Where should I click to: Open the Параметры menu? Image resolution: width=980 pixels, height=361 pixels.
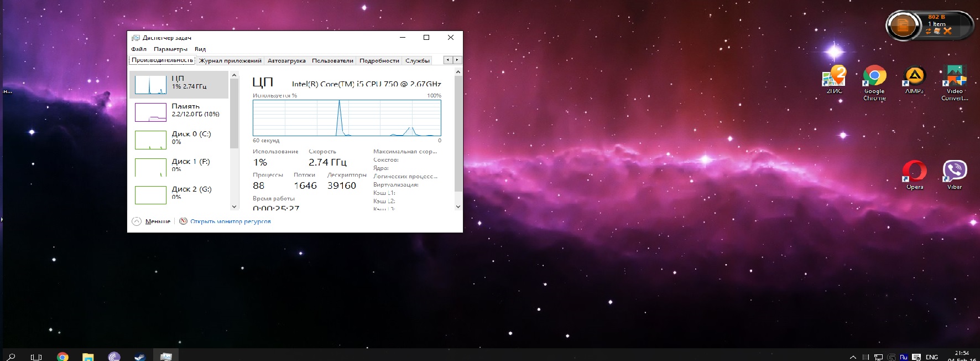170,49
